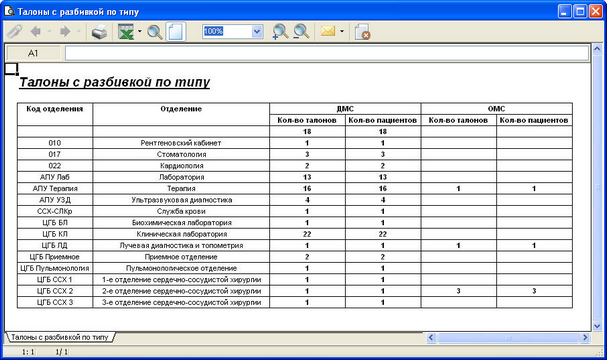Select the Ультразвуковая диагностика cell
The image size is (607, 360).
[181, 200]
